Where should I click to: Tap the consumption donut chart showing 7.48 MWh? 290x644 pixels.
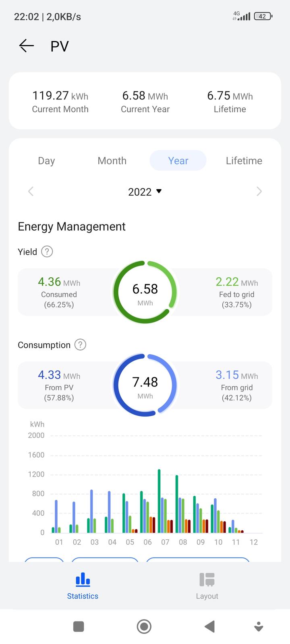pyautogui.click(x=145, y=385)
